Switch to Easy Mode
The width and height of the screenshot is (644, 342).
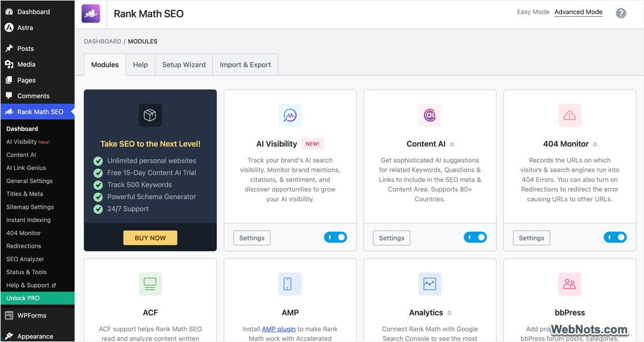click(x=533, y=12)
